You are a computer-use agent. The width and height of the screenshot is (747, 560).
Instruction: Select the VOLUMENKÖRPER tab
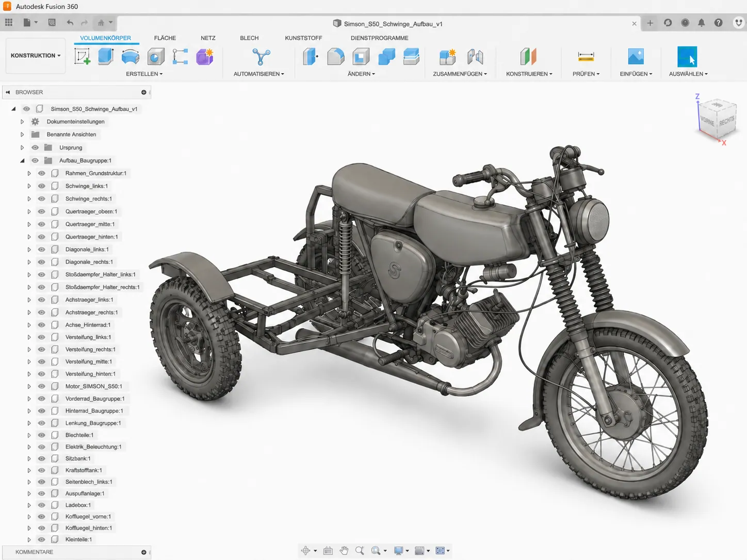click(105, 38)
